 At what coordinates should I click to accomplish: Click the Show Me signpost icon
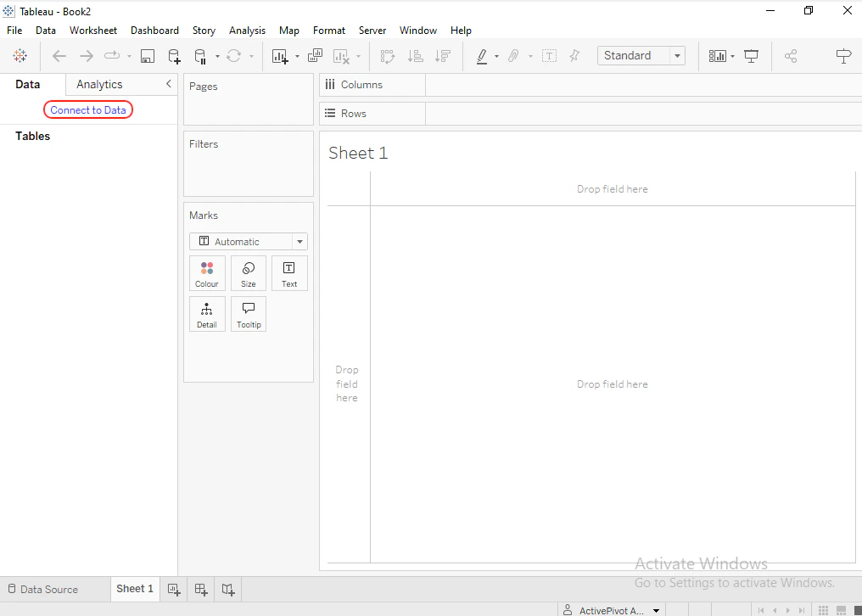pyautogui.click(x=843, y=56)
